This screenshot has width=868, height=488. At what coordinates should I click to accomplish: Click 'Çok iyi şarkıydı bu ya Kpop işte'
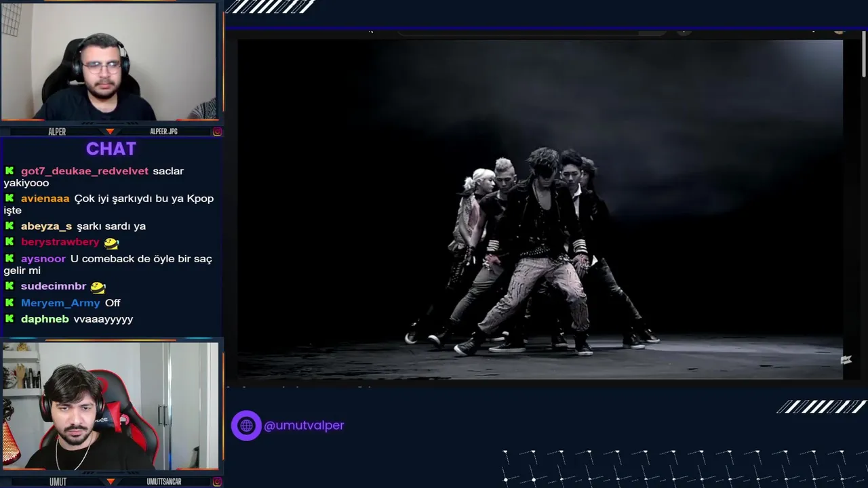pyautogui.click(x=108, y=204)
